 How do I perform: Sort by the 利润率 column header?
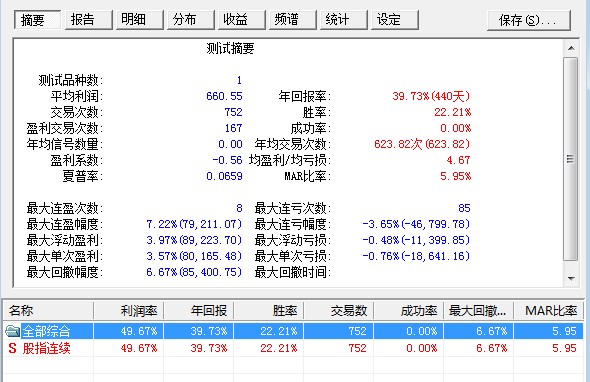tap(129, 310)
